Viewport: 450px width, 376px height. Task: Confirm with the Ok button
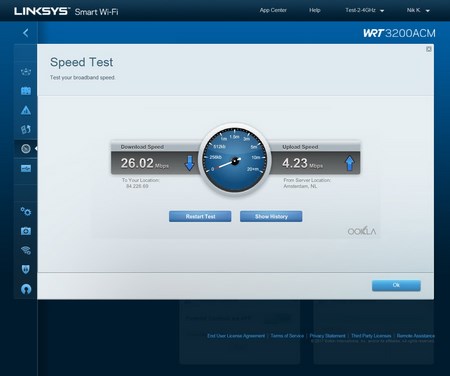point(396,285)
